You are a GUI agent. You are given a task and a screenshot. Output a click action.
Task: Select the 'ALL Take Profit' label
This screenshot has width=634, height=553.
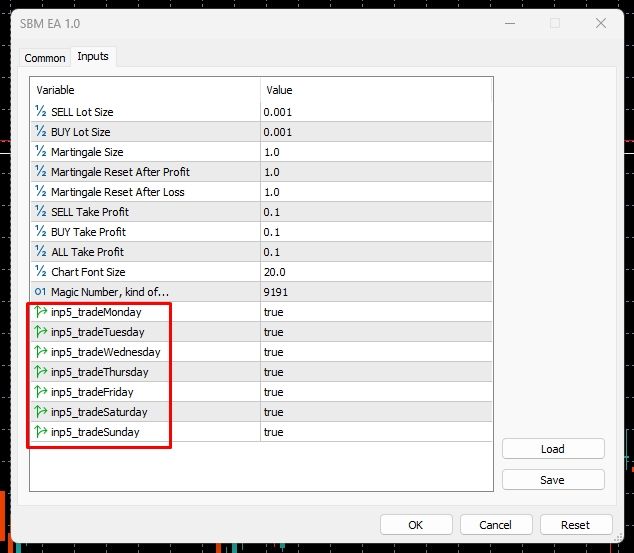coord(87,252)
